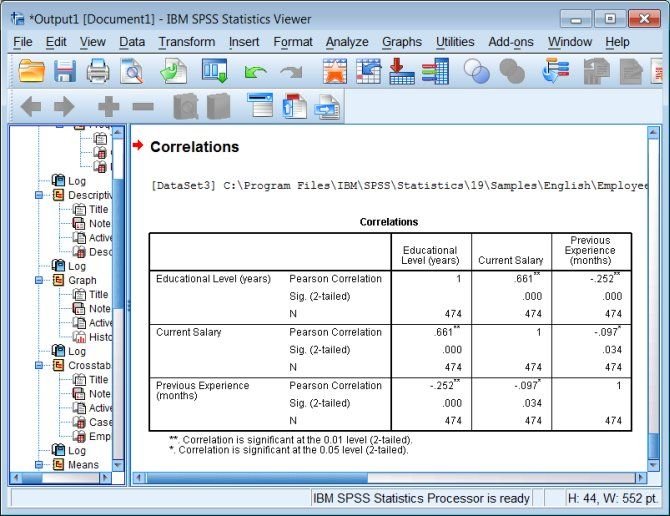Click the Print toolbar icon

pyautogui.click(x=98, y=71)
